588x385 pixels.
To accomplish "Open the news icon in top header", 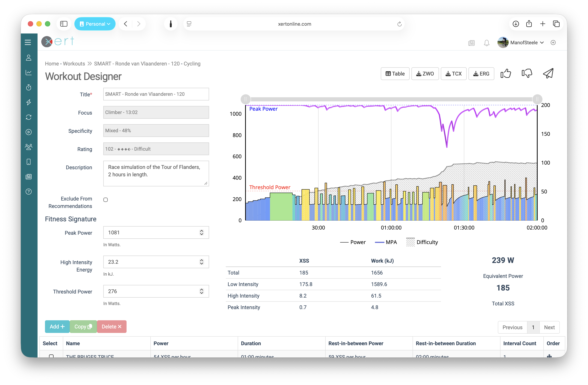I will (x=471, y=43).
